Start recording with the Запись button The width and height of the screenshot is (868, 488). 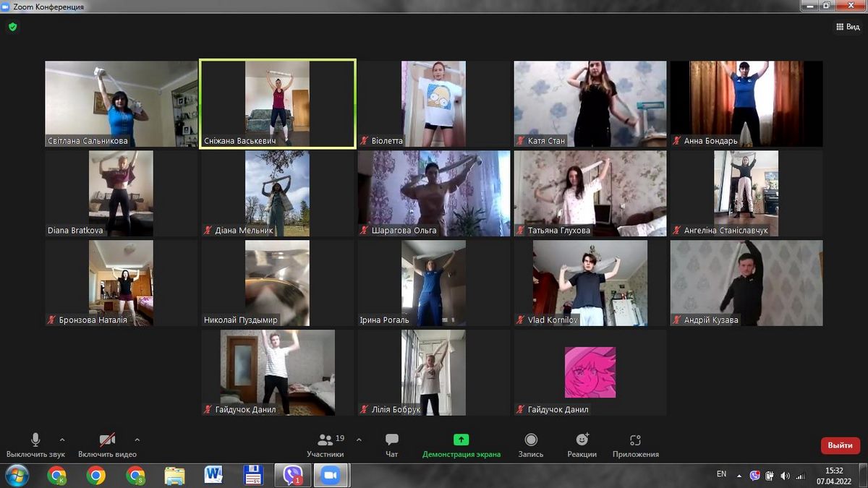[x=531, y=445]
